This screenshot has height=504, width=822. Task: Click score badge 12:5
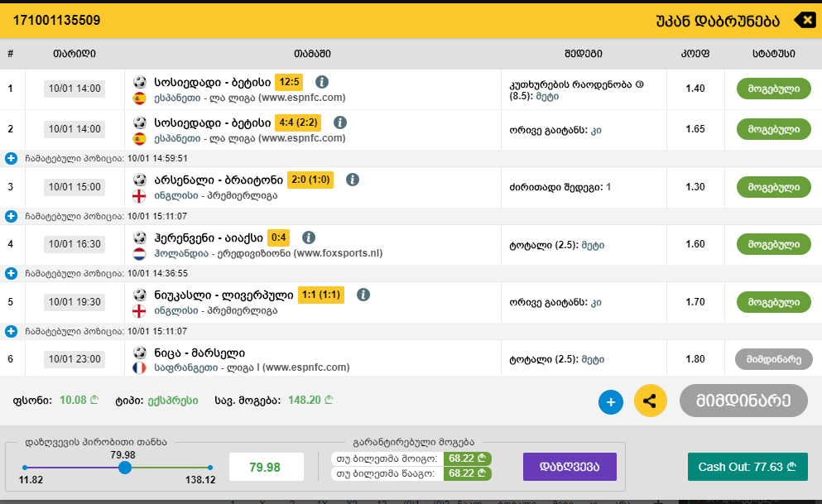(x=289, y=82)
